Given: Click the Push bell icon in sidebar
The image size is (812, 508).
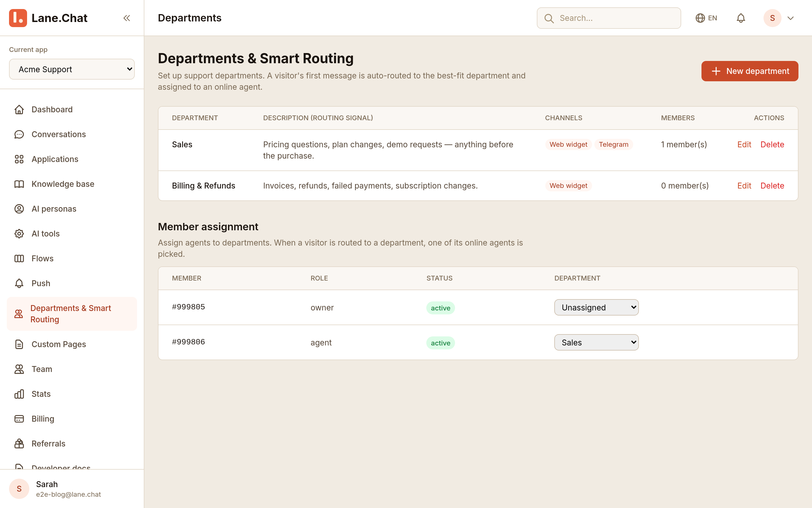Looking at the screenshot, I should pyautogui.click(x=19, y=284).
